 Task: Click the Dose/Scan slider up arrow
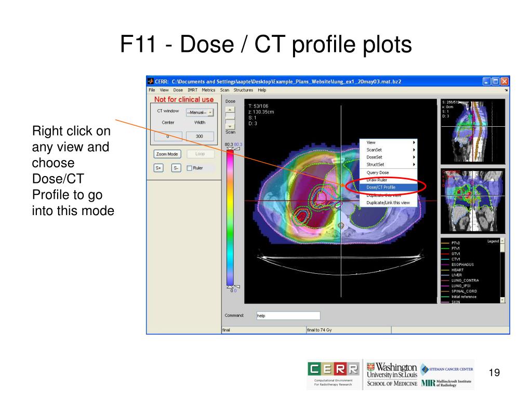(230, 110)
